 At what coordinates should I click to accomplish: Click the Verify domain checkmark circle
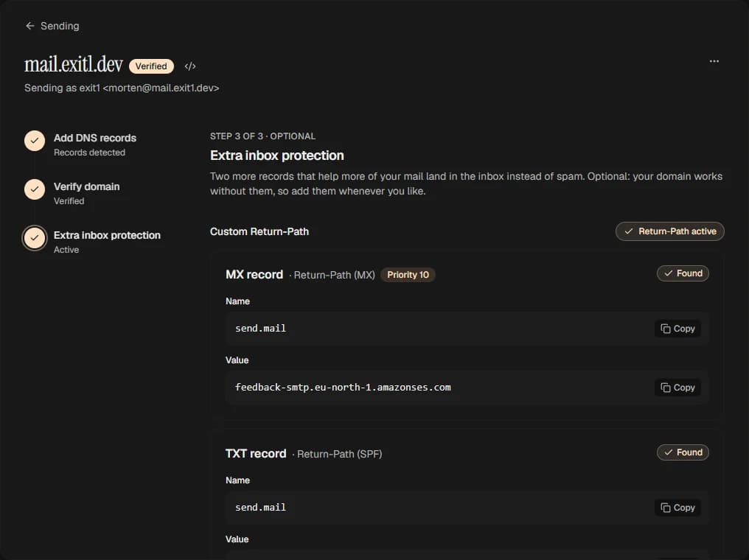[x=35, y=189]
